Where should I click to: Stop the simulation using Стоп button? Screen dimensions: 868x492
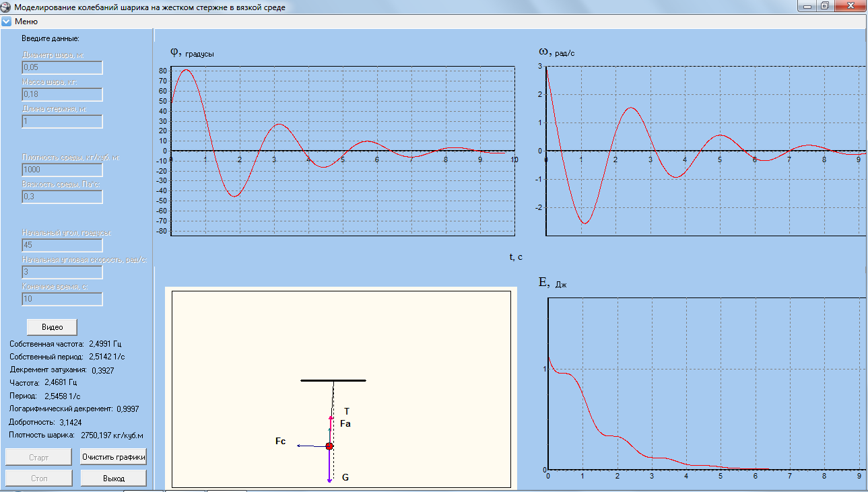point(38,479)
